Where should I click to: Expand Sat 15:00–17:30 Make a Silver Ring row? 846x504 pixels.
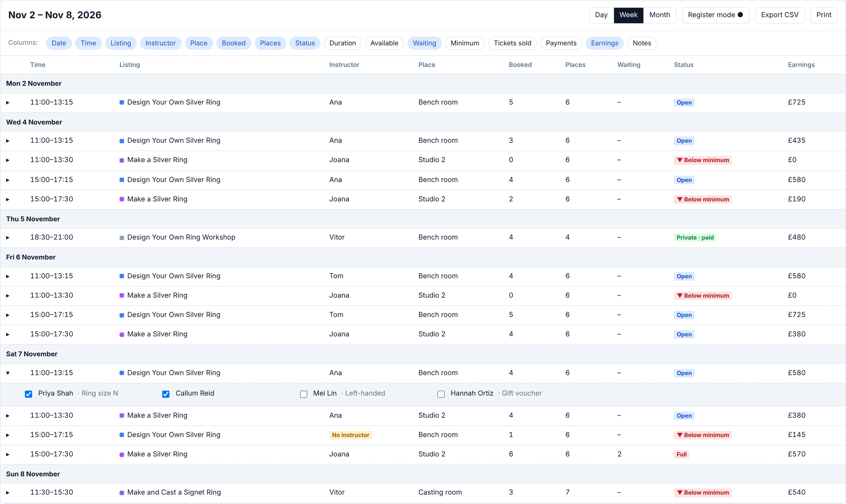(x=8, y=454)
